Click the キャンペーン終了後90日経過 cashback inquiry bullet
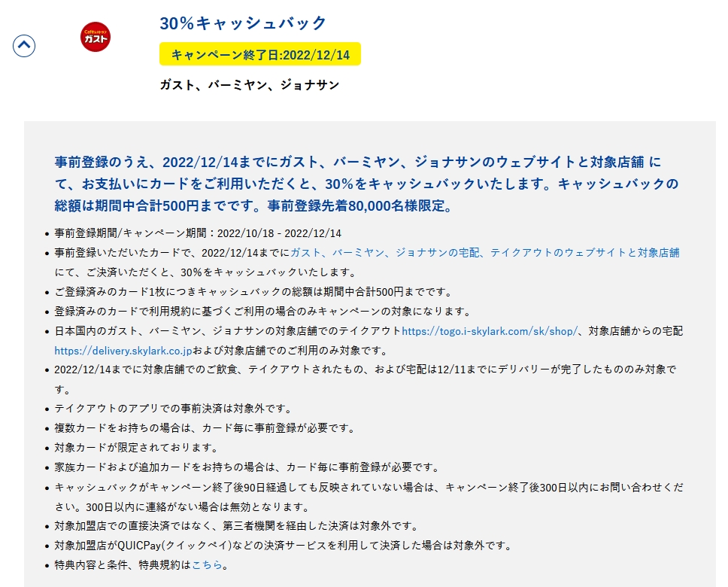This screenshot has width=728, height=587. click(x=369, y=497)
